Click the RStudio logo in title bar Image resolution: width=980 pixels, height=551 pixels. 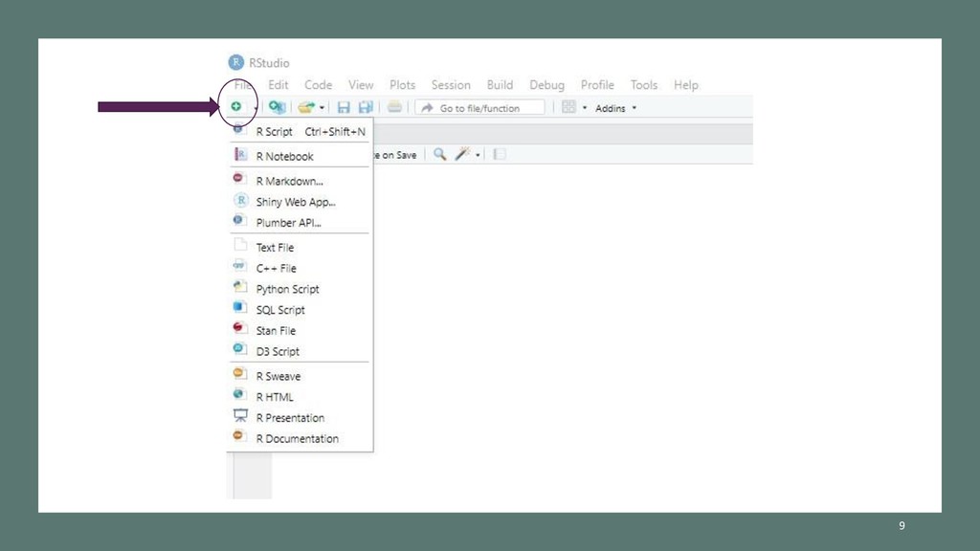point(236,62)
